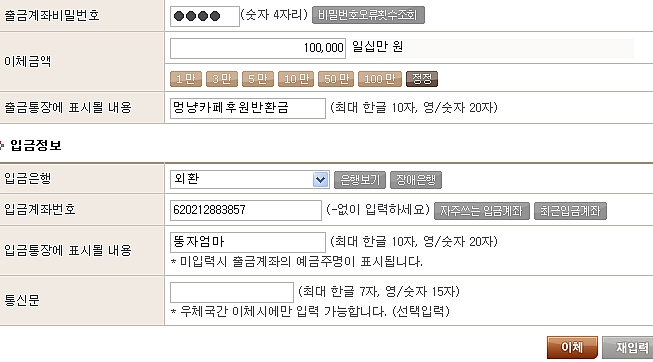
Task: Click the 자주쓰는 입금계좌 button
Action: [481, 211]
